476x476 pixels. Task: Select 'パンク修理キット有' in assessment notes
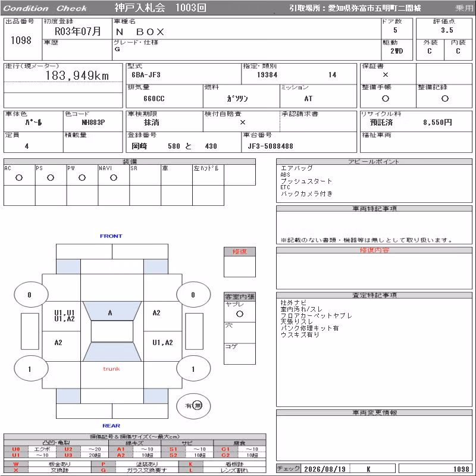click(x=309, y=328)
